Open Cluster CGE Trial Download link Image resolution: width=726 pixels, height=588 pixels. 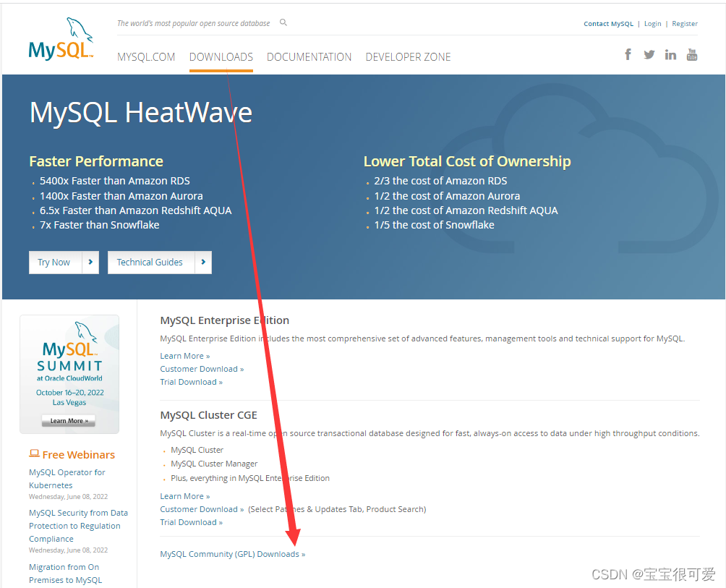pos(191,521)
